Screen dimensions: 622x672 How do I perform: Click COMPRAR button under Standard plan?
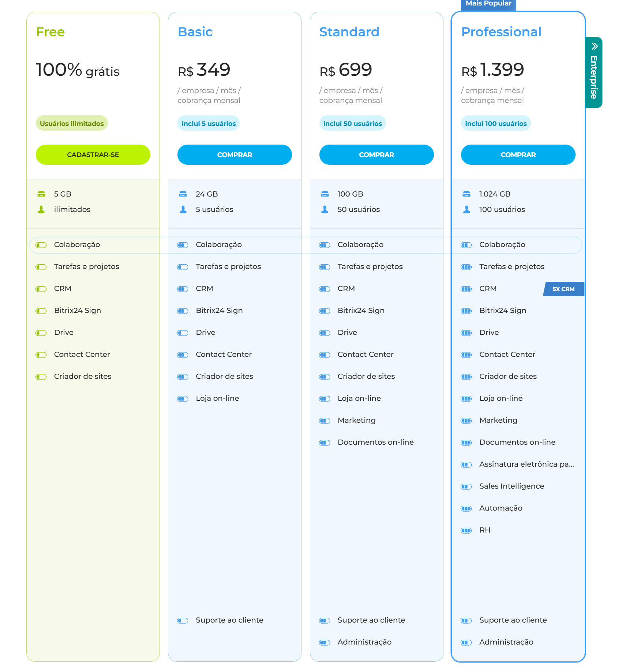pyautogui.click(x=376, y=154)
